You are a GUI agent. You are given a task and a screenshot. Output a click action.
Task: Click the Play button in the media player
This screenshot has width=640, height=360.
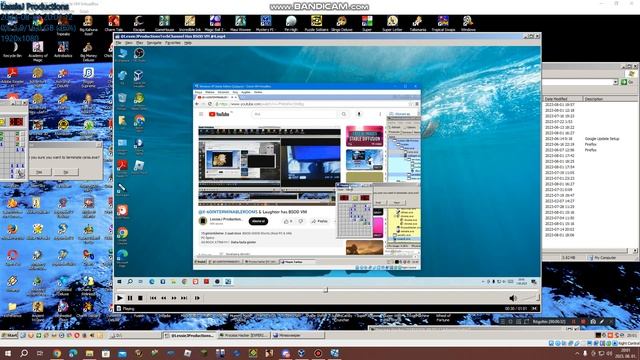120,298
